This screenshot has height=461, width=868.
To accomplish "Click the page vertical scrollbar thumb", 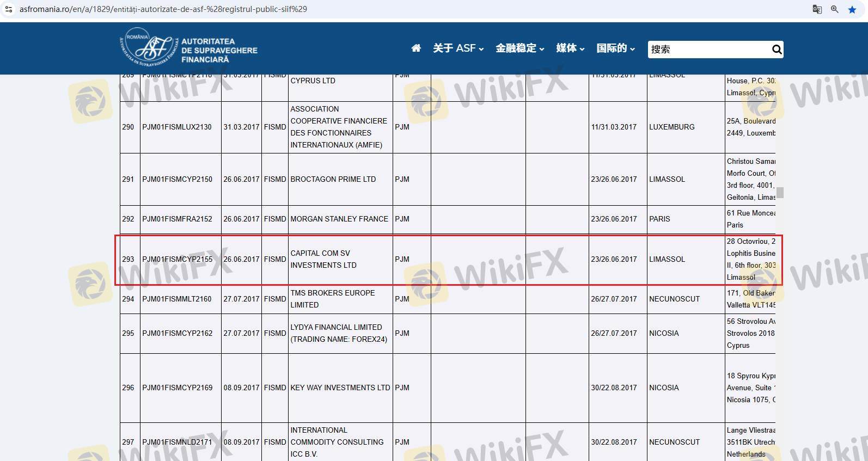I will click(x=780, y=193).
